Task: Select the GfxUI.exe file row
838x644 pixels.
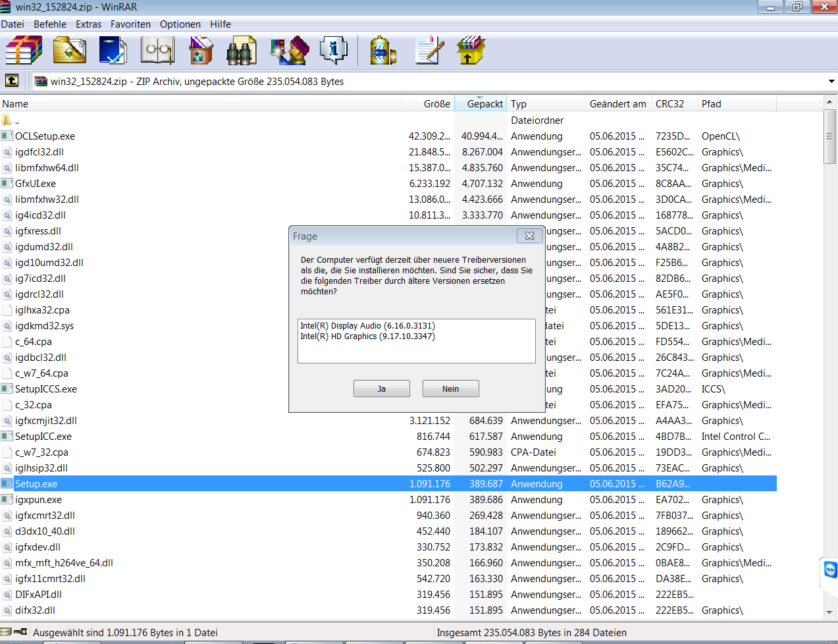Action: (x=388, y=184)
